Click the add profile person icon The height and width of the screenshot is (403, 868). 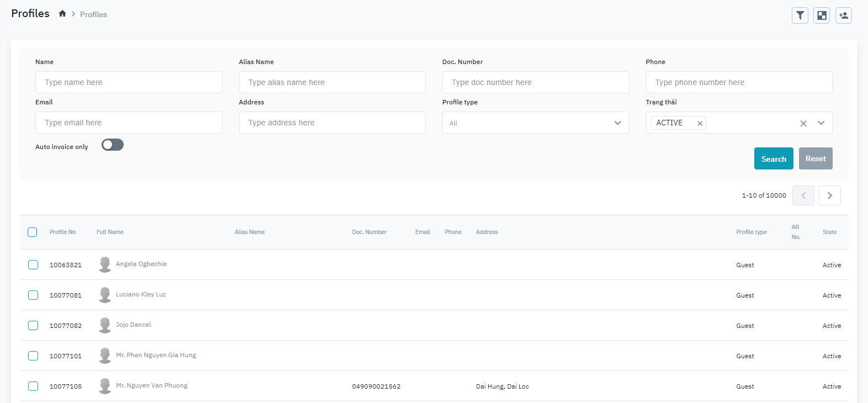[843, 15]
